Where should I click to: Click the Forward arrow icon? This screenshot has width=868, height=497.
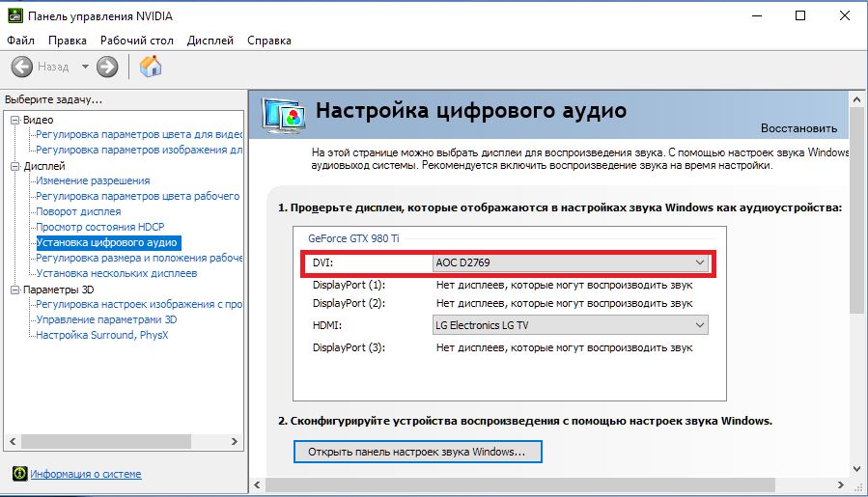(x=107, y=67)
